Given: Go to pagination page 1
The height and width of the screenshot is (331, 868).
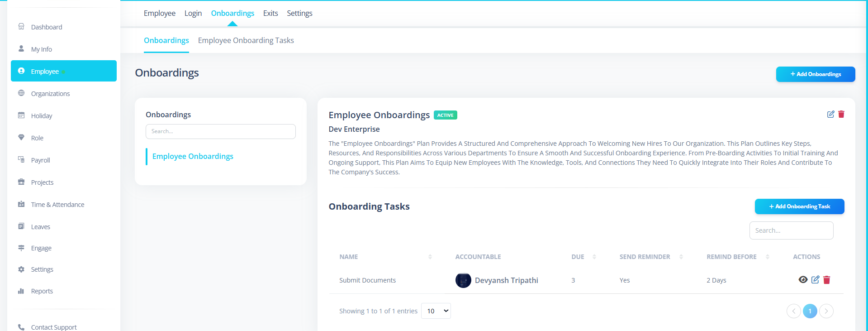Looking at the screenshot, I should tap(810, 311).
